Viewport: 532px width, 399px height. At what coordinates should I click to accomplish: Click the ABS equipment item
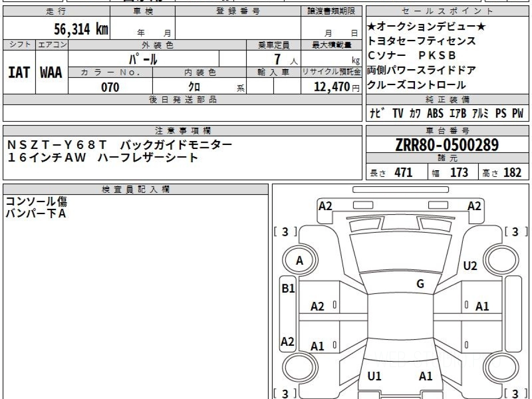[435, 113]
